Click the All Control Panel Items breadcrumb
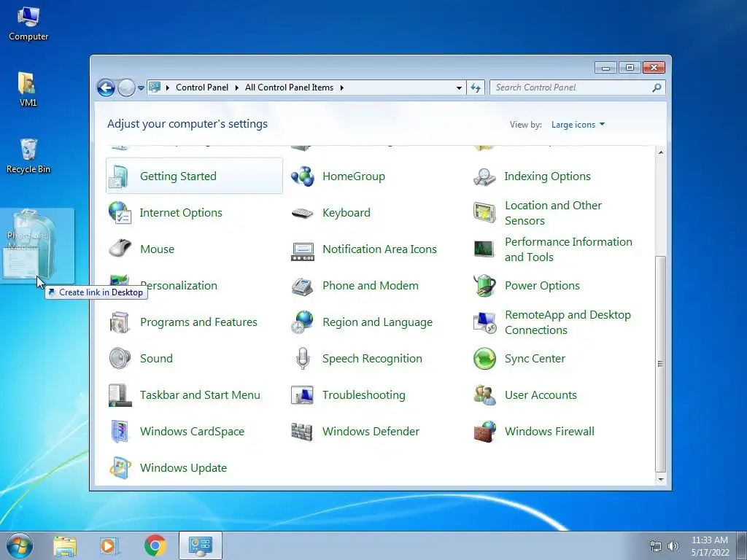Viewport: 747px width, 560px height. (x=289, y=87)
